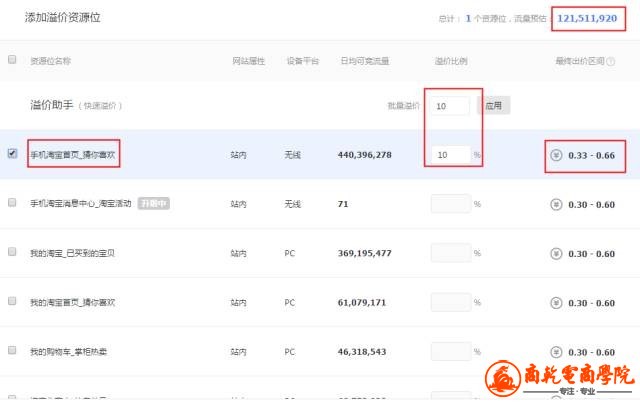Select the 我的淘宝首页_猜你喜欢 resource name
The height and width of the screenshot is (404, 640).
[73, 302]
